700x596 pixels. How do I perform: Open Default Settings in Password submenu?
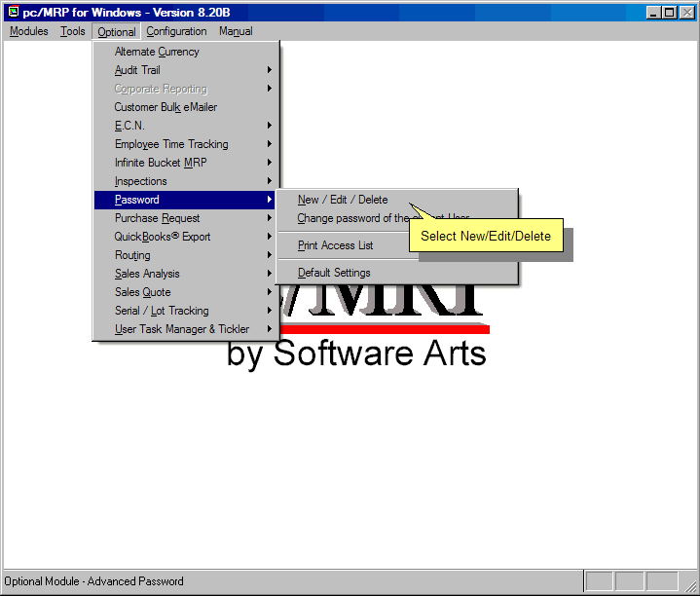[334, 273]
